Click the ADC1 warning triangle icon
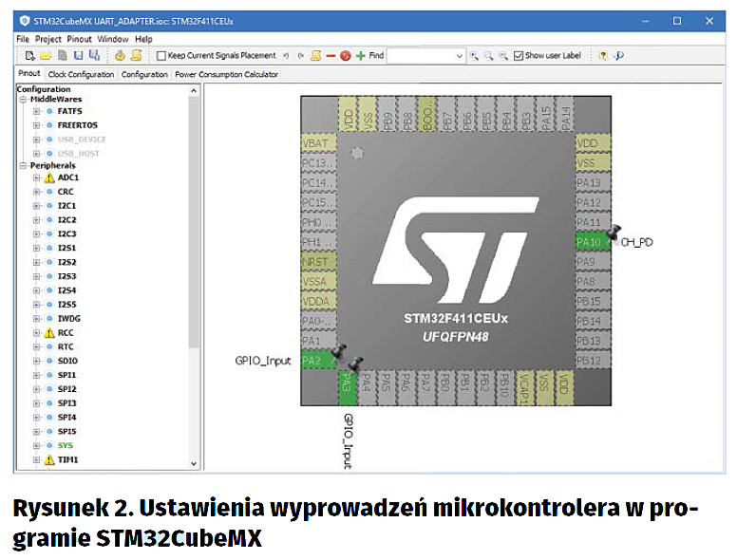This screenshot has width=737, height=560. 49,177
